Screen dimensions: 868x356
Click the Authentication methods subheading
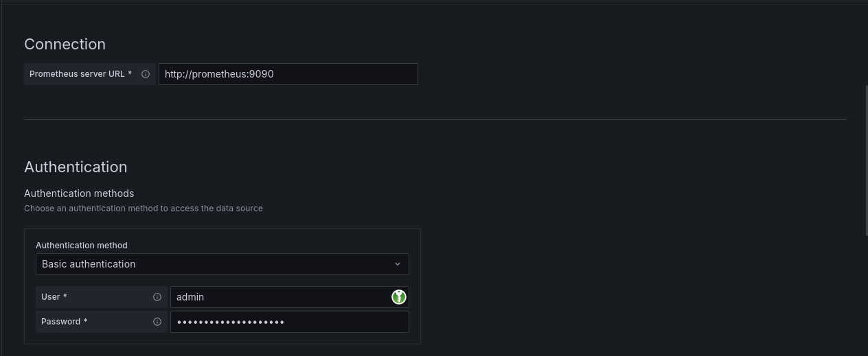pos(79,193)
